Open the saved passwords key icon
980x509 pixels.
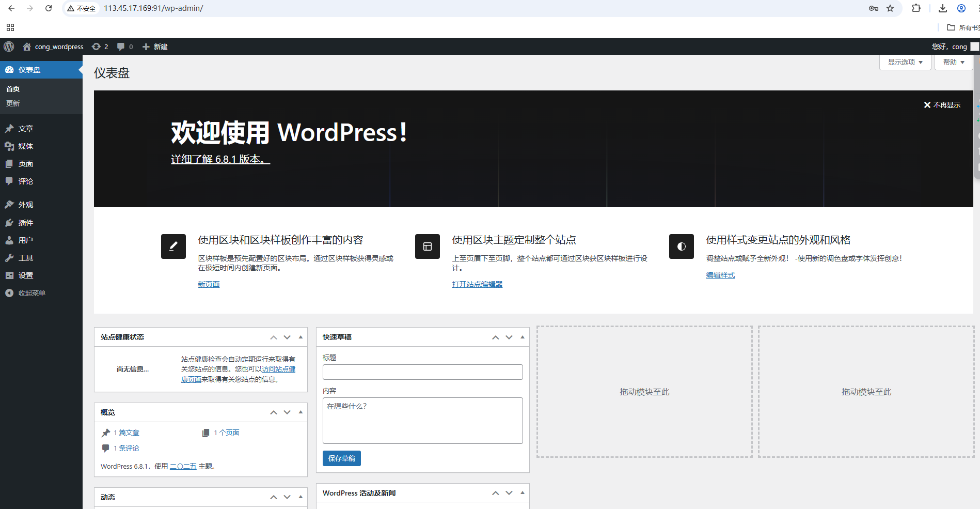point(874,8)
